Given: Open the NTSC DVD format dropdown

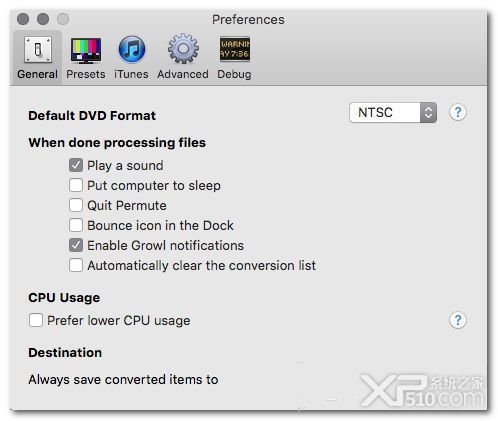Looking at the screenshot, I should click(x=393, y=113).
